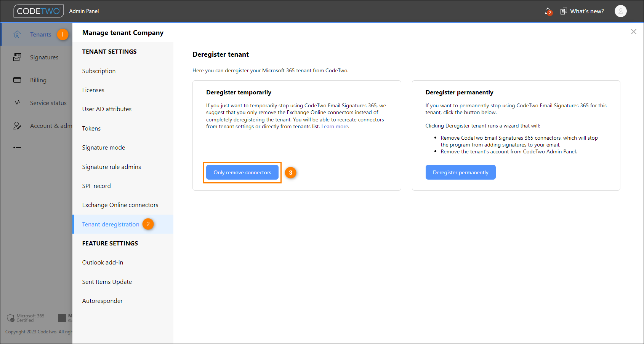The image size is (644, 344).
Task: Select the Tokens settings item
Action: [x=123, y=128]
